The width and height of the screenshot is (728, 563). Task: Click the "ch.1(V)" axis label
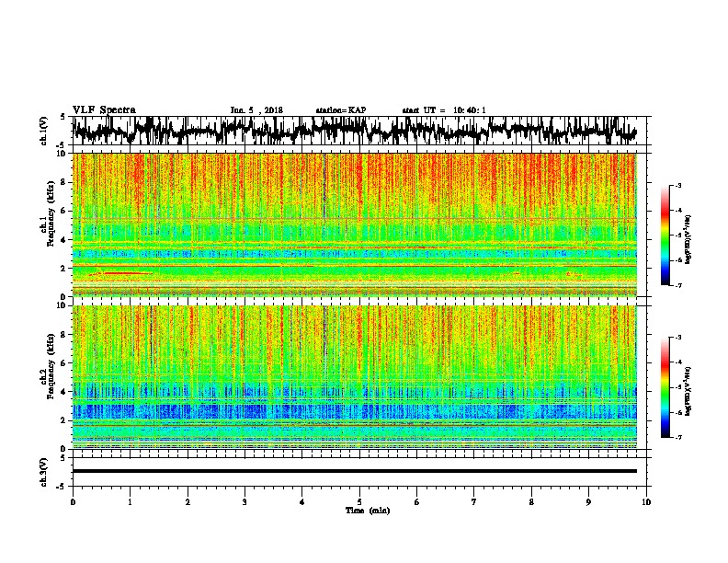tap(44, 131)
